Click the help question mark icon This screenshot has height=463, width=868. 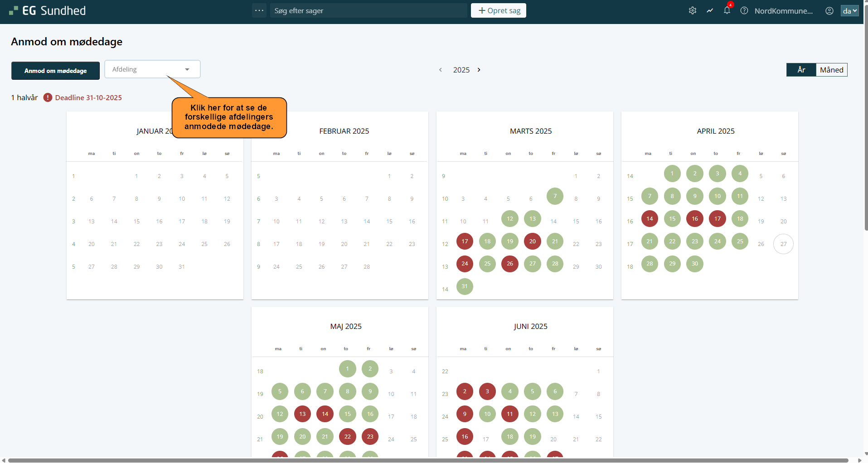[744, 10]
